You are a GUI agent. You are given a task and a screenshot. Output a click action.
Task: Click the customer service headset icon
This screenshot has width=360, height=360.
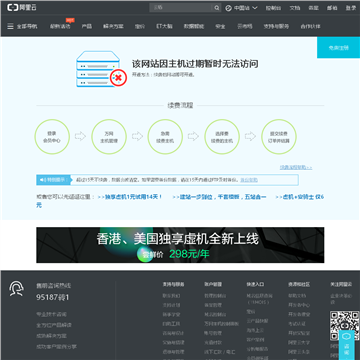(x=16, y=289)
